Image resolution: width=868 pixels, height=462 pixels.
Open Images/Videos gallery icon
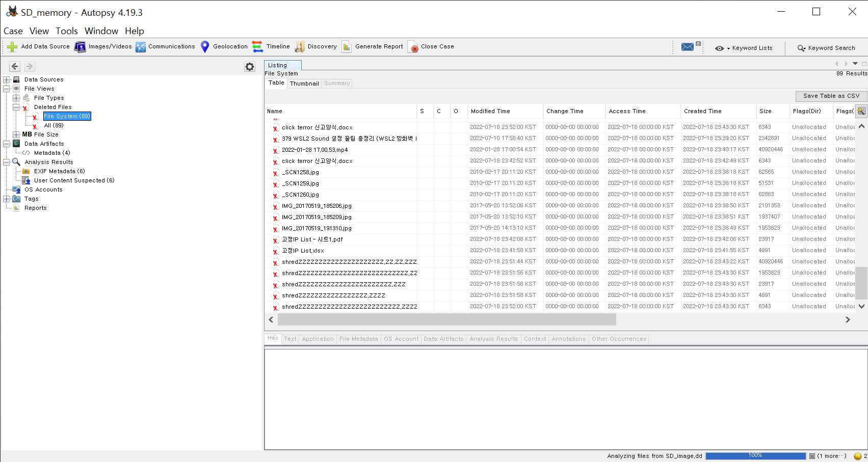(80, 47)
